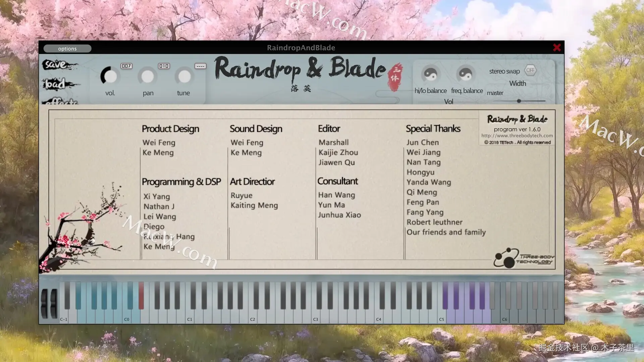Click the Programming & DSP heading

click(x=181, y=182)
